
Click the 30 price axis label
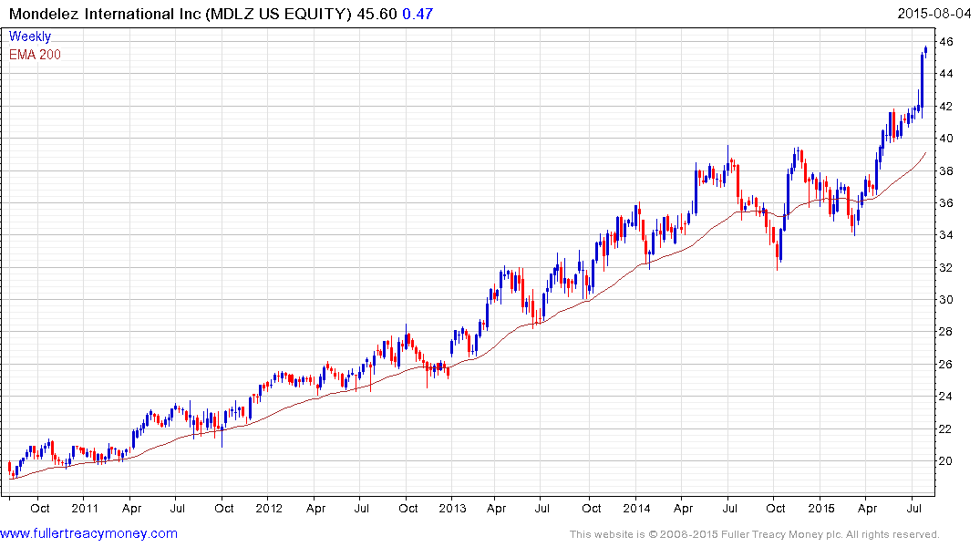(946, 299)
